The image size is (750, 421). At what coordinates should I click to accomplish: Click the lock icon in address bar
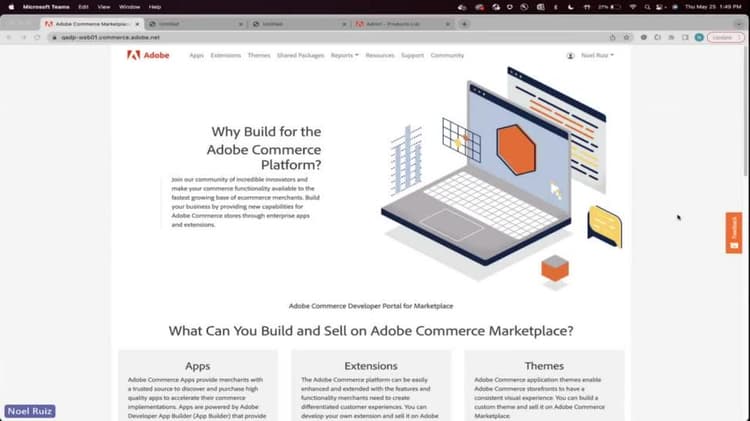[54, 37]
